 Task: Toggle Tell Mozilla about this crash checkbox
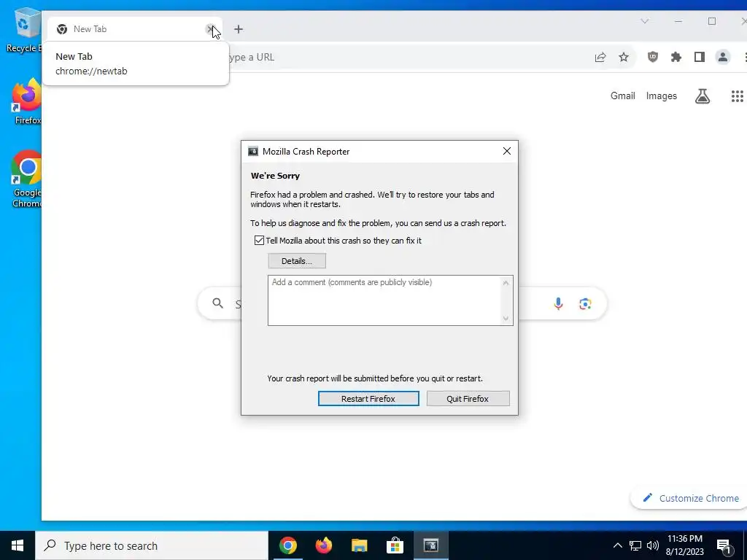(x=259, y=241)
